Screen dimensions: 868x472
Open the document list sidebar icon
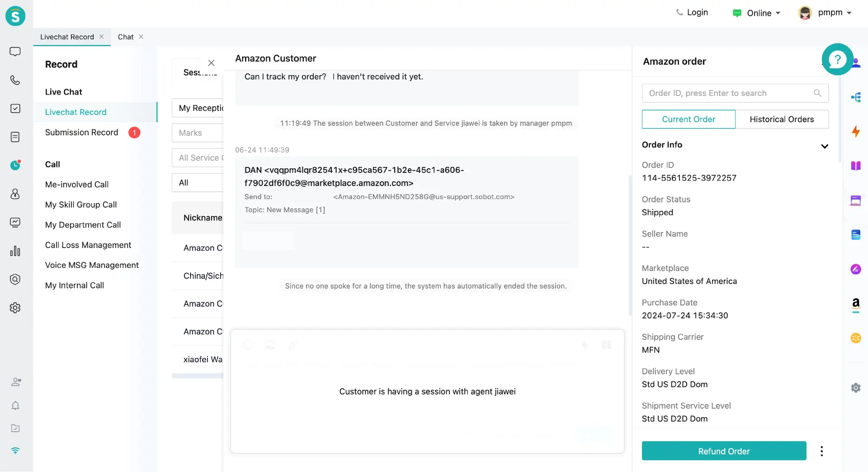pos(15,137)
